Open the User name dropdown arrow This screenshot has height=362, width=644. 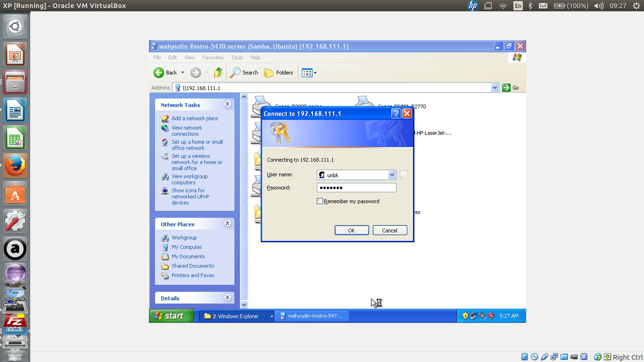pos(392,175)
